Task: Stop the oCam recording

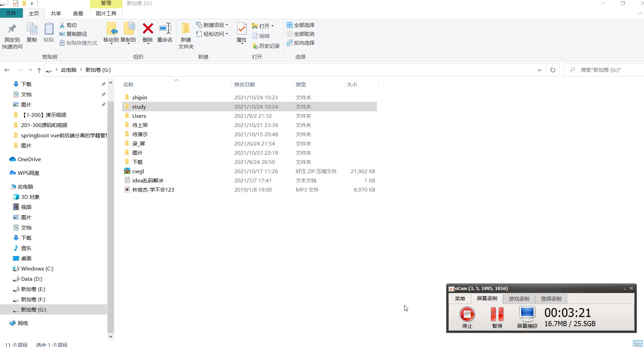Action: (467, 317)
